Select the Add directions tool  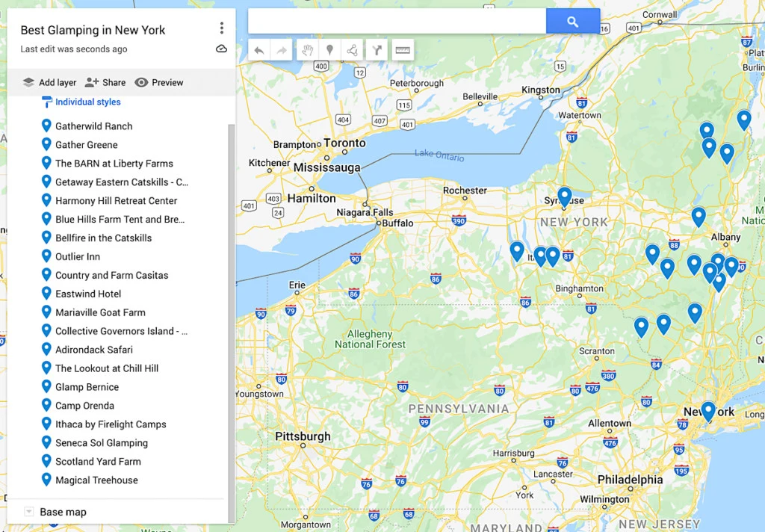click(x=377, y=50)
